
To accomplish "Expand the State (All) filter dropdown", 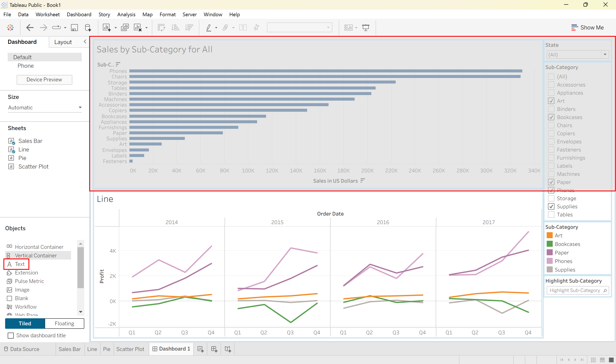I will tap(605, 54).
